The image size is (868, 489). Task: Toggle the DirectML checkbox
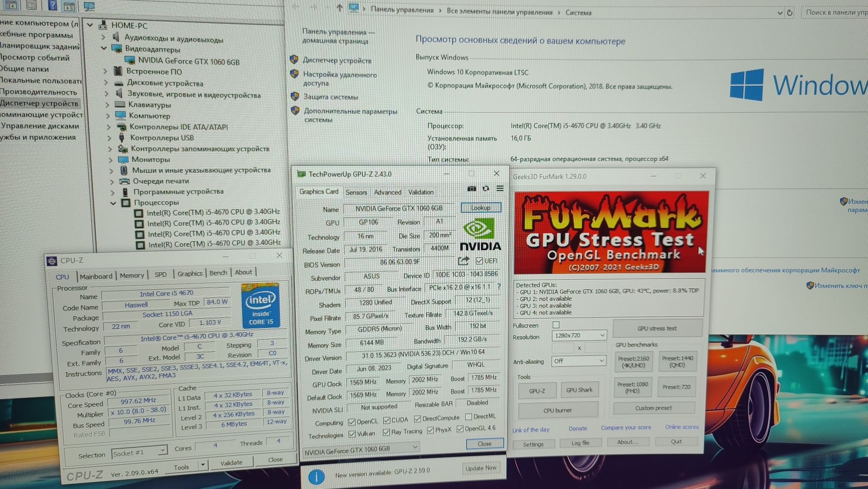point(468,416)
